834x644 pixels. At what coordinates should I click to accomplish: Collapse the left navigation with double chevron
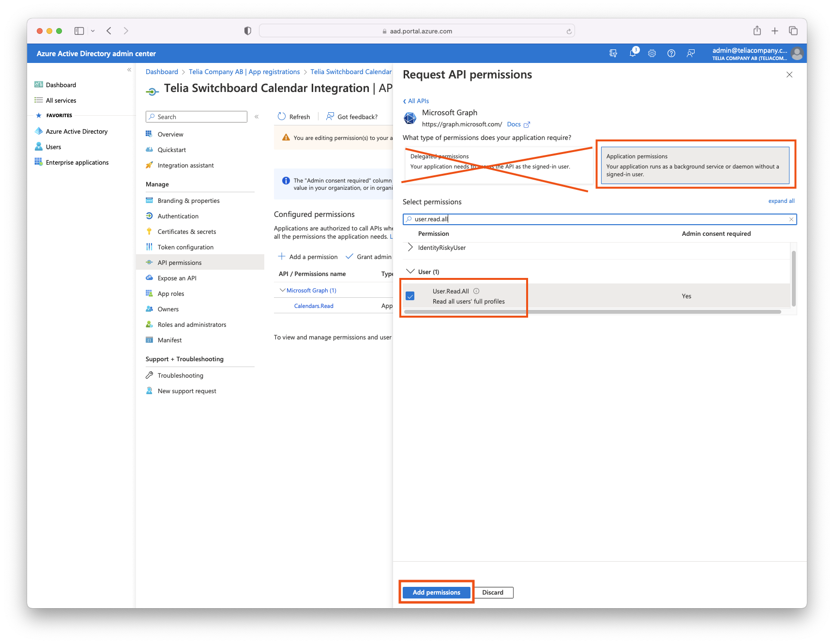coord(129,70)
